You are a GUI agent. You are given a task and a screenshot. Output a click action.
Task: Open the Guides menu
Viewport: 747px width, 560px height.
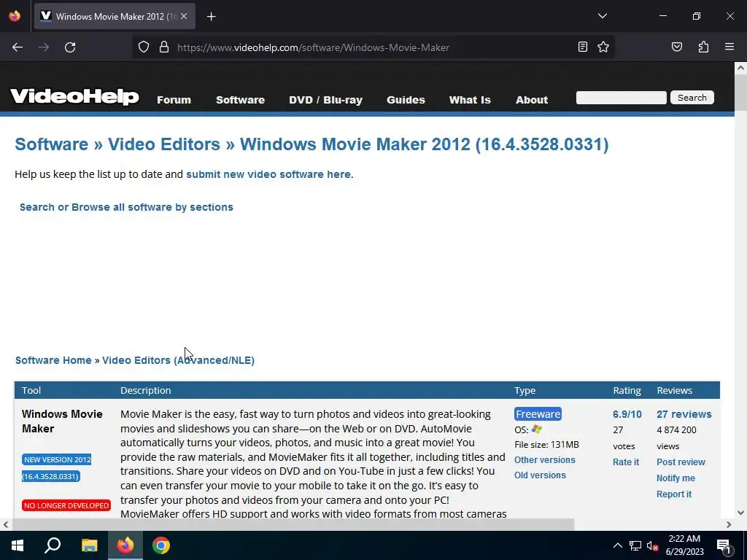(406, 100)
